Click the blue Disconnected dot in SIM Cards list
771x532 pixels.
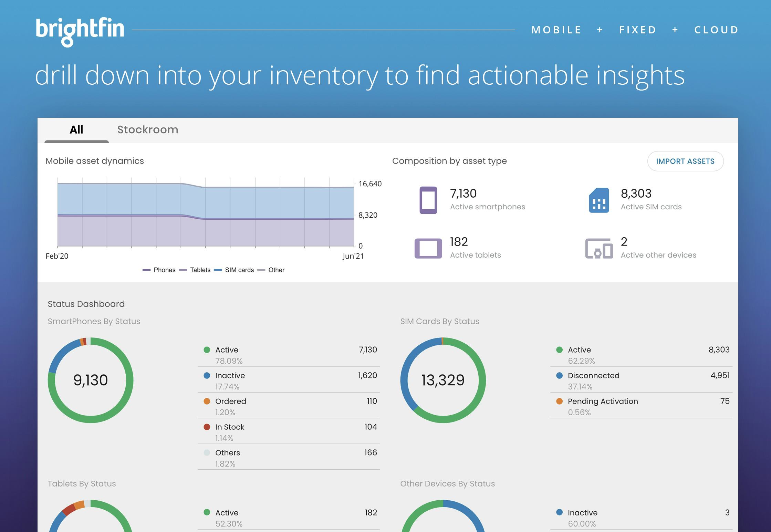[560, 376]
